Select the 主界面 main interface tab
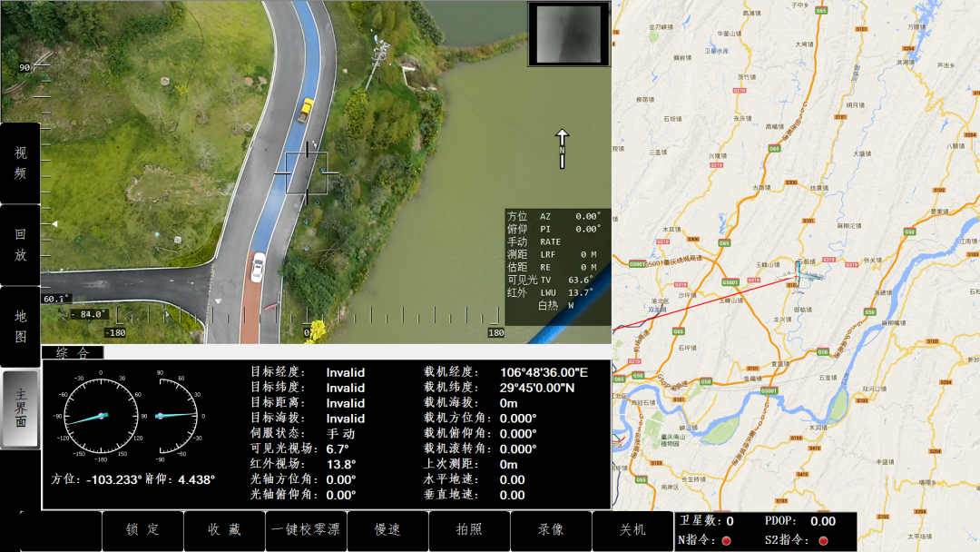 coord(21,409)
